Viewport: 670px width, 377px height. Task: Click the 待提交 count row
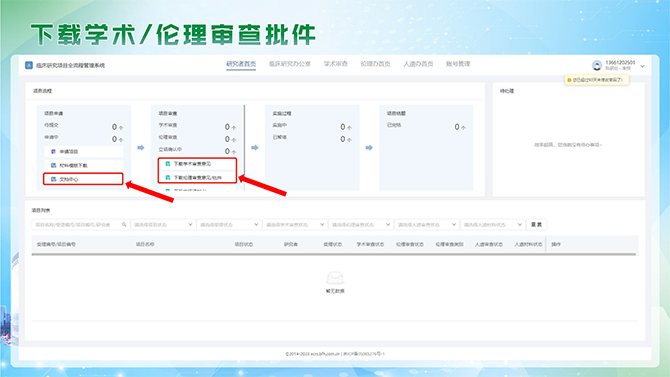pos(84,126)
